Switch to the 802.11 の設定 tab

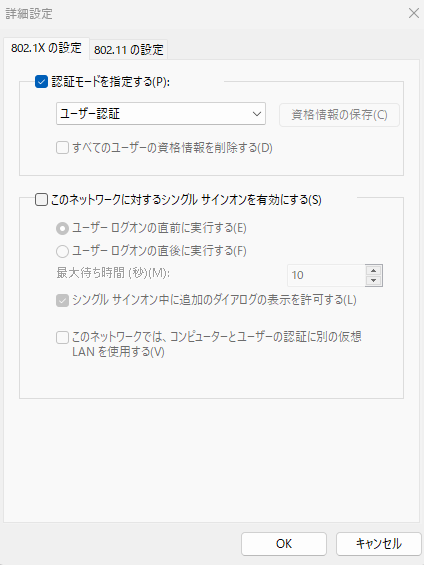(129, 49)
